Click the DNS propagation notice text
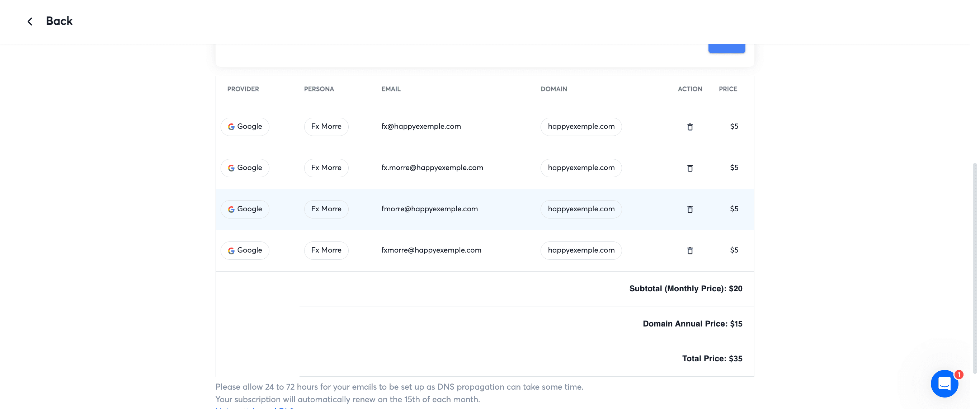 click(x=399, y=387)
